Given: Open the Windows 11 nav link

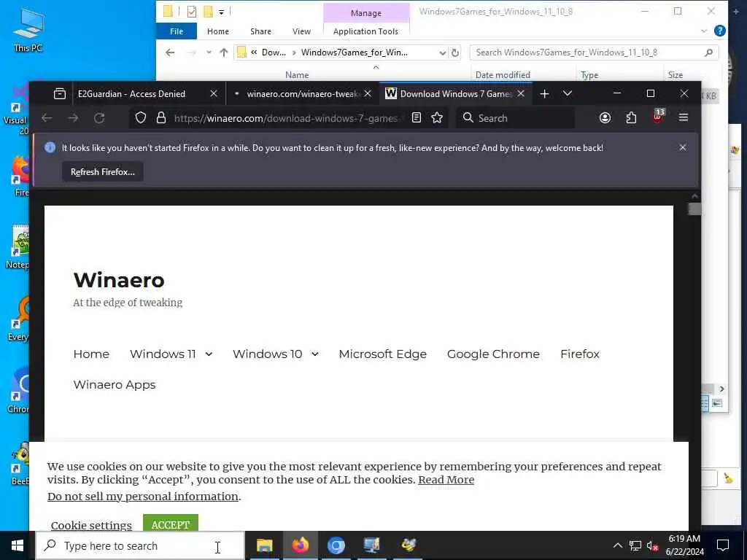Looking at the screenshot, I should 163,354.
